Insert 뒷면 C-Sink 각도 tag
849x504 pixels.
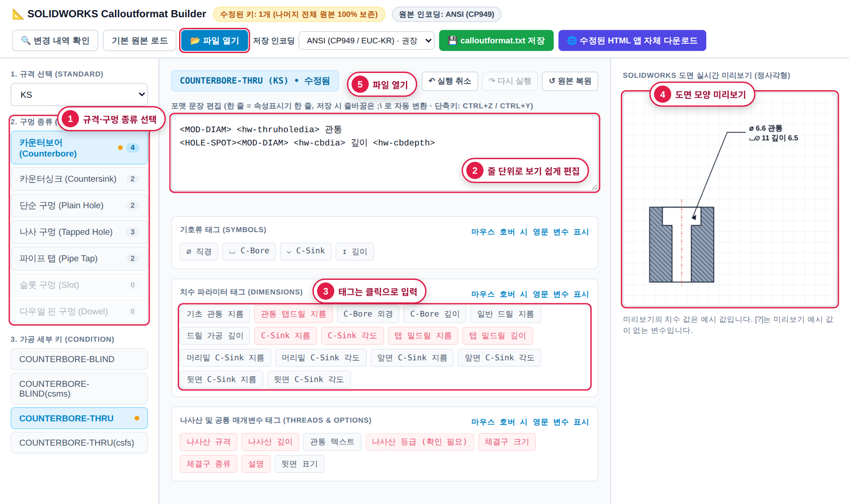309,379
